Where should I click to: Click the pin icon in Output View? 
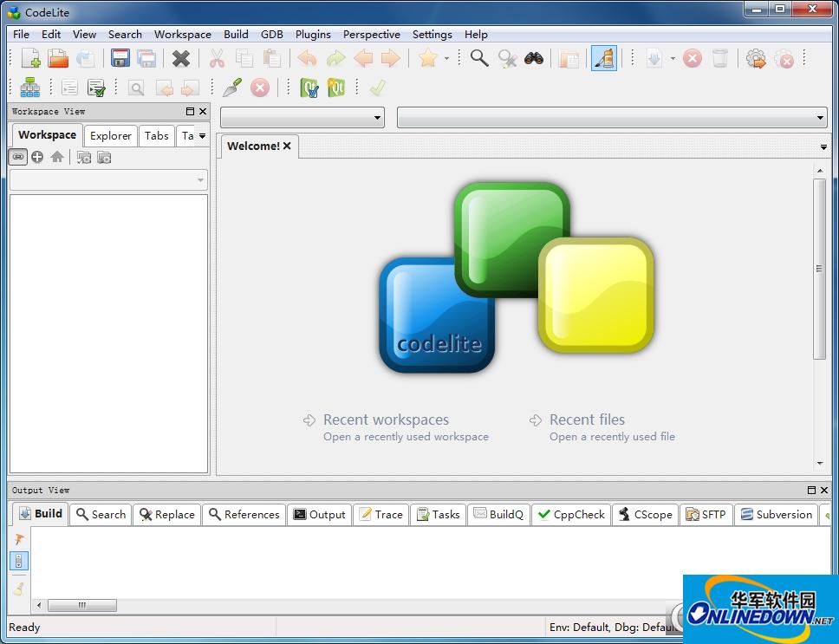pos(19,538)
